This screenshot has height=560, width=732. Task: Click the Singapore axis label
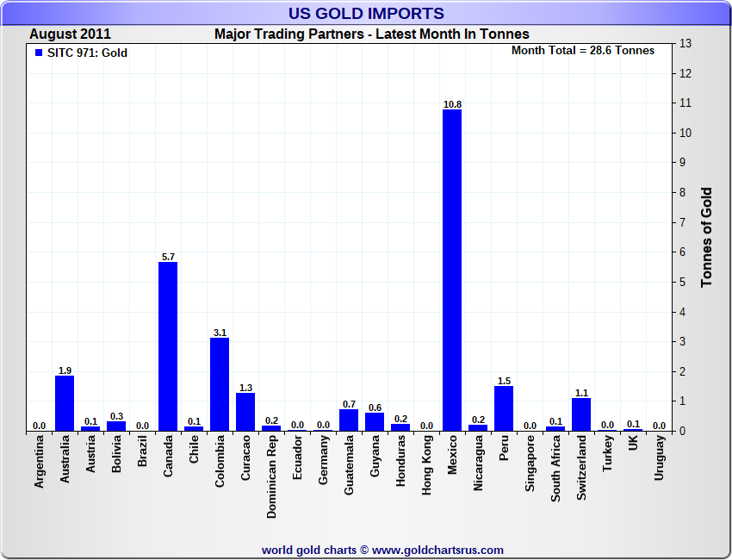point(530,464)
